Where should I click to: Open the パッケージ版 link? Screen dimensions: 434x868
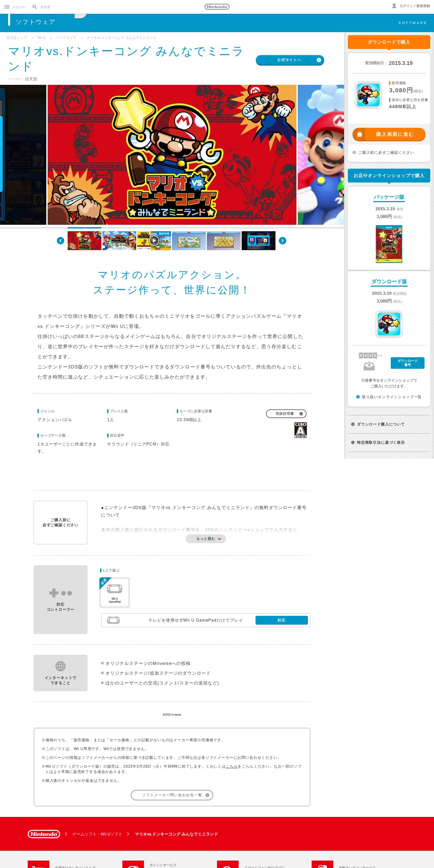(x=389, y=197)
